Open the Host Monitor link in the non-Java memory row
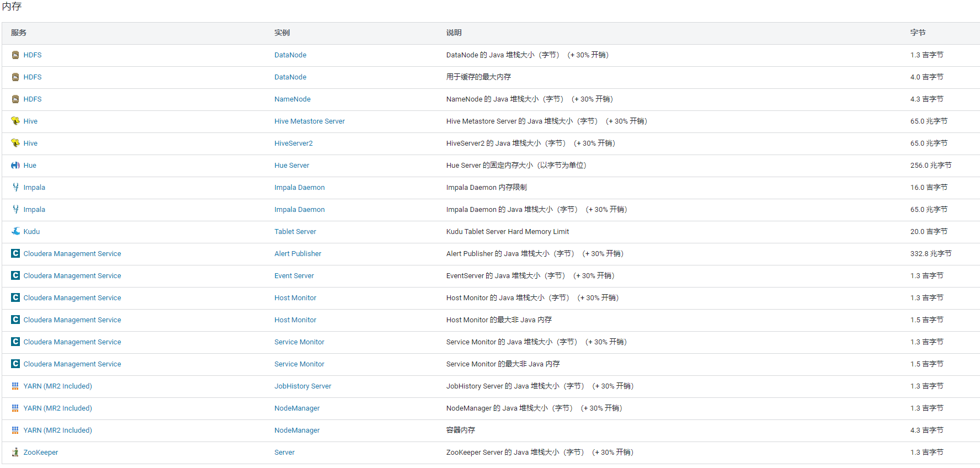The width and height of the screenshot is (980, 468). 295,320
